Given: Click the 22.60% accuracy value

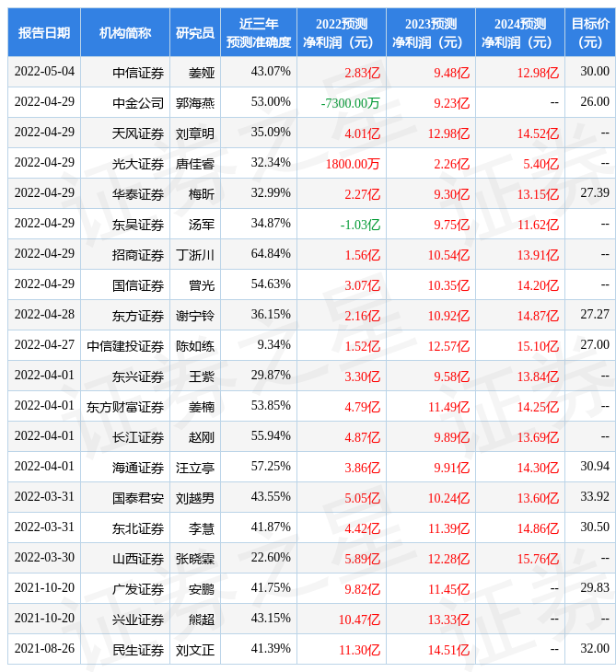Looking at the screenshot, I should pyautogui.click(x=271, y=557).
